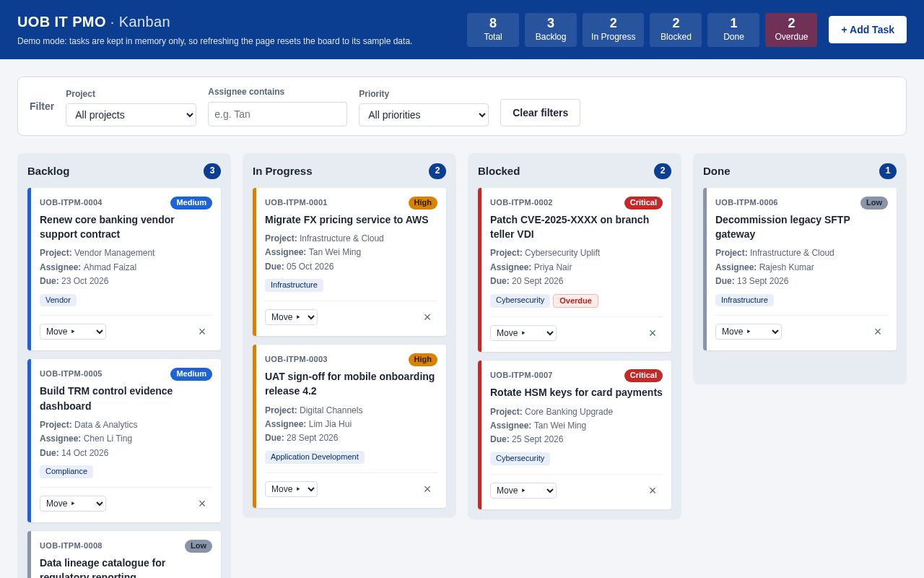Select the In Progress stat tile
Image resolution: width=924 pixels, height=578 pixels.
coord(613,30)
